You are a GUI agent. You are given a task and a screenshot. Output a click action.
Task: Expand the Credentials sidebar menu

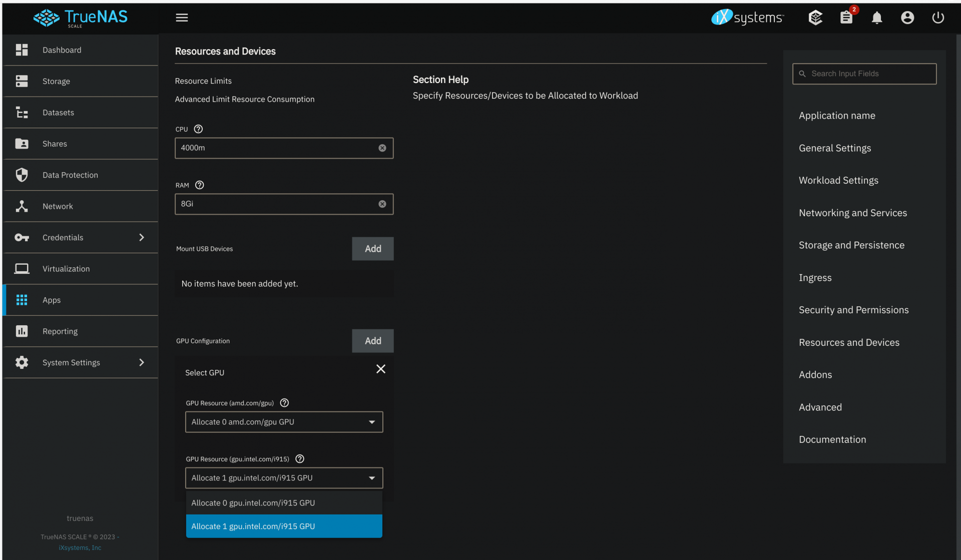coord(141,237)
